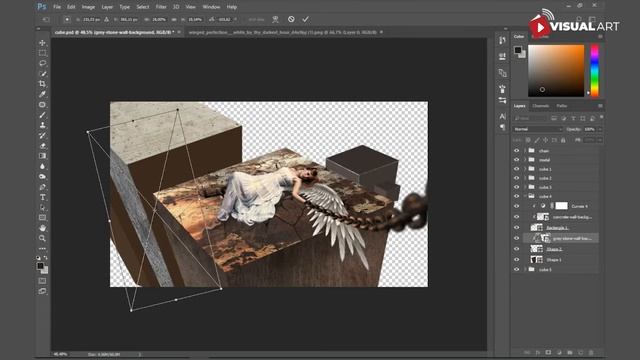Change the screen mode
The width and height of the screenshot is (640, 360).
click(42, 291)
